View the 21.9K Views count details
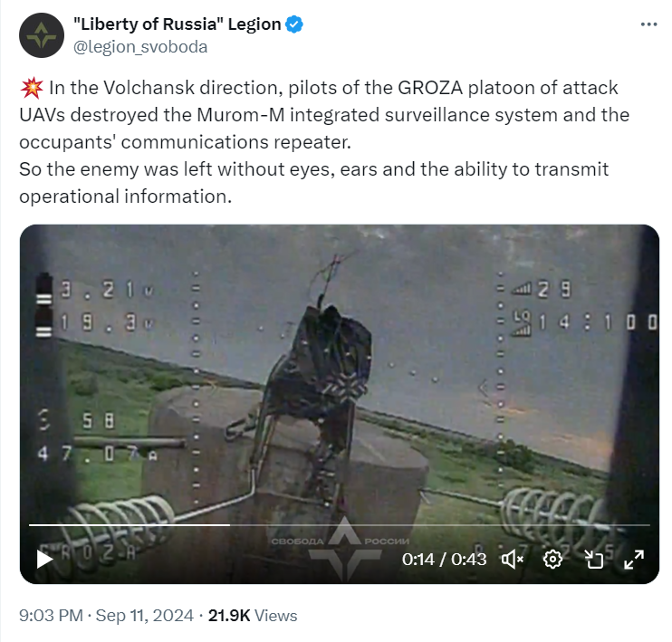 click(x=253, y=616)
